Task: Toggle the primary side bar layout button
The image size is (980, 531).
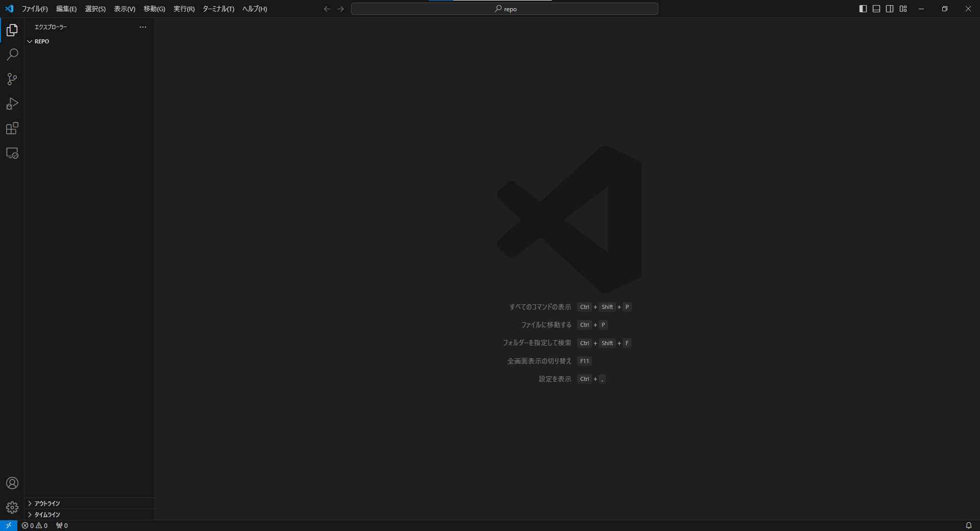Action: pyautogui.click(x=863, y=9)
